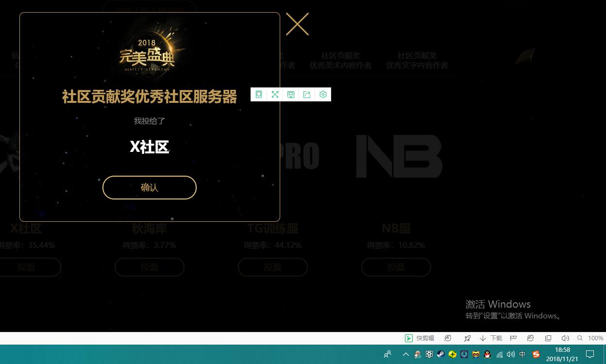The image size is (606, 364).
Task: Switch Sogou input method via the 中 tray icon
Action: (522, 355)
